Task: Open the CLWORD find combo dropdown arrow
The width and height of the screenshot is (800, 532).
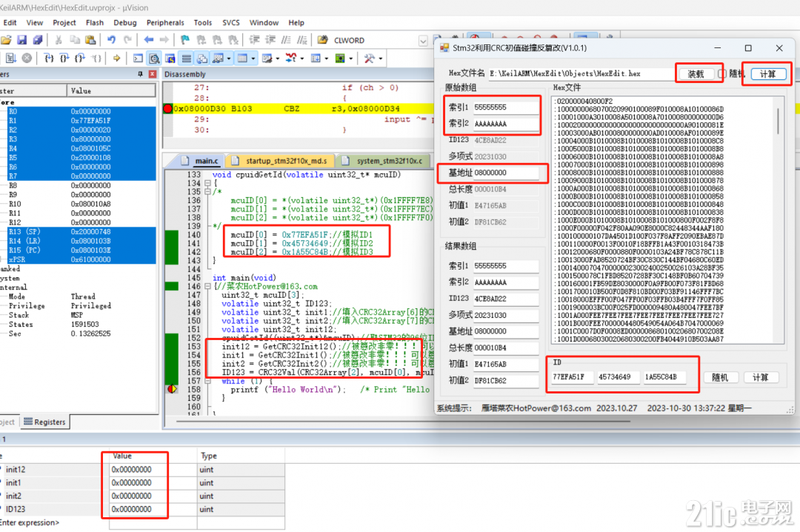Action: click(423, 40)
